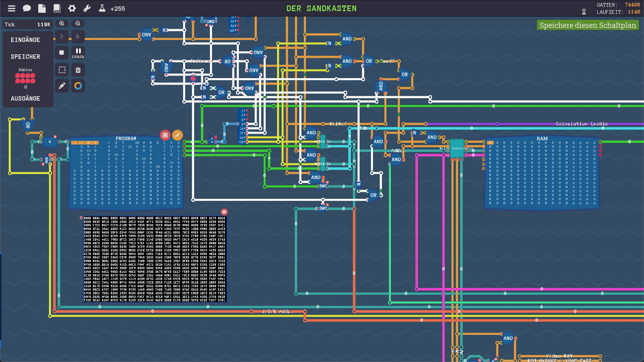Click the trash delete icon
Viewport: 644px width, 362px height.
point(78,70)
